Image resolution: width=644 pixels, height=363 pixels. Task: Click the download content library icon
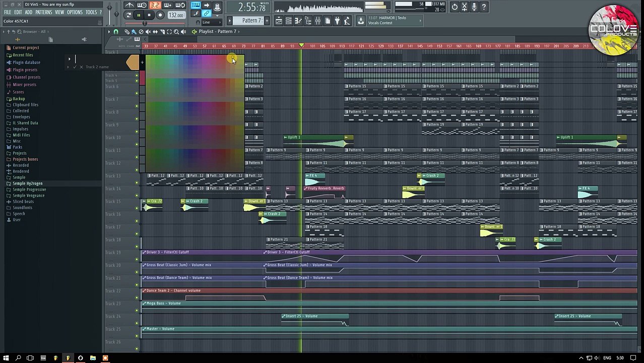[x=361, y=21]
